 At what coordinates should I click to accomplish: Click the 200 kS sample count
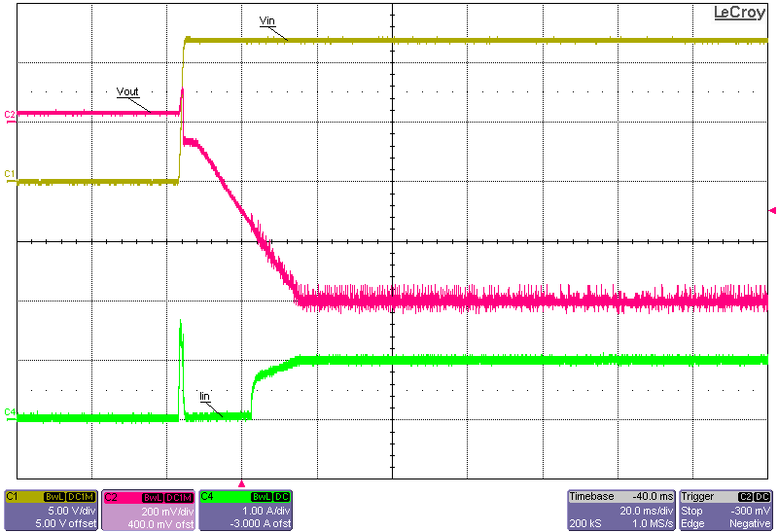pyautogui.click(x=585, y=523)
